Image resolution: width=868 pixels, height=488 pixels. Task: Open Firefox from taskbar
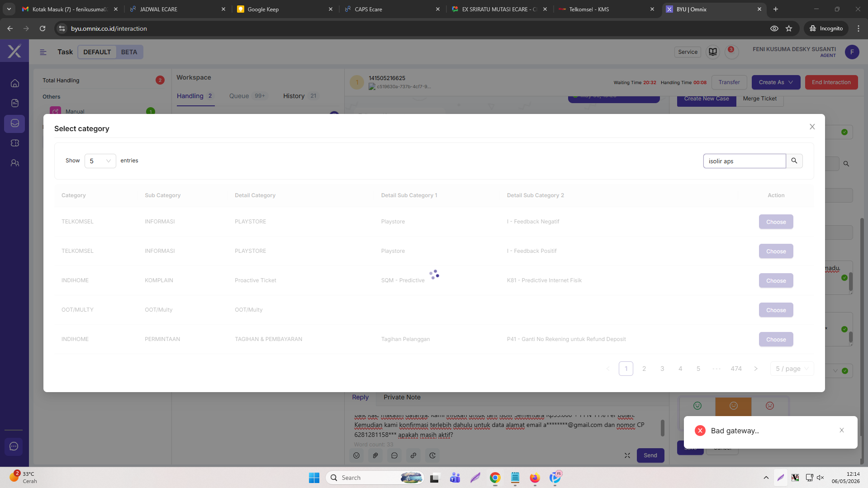pyautogui.click(x=535, y=478)
